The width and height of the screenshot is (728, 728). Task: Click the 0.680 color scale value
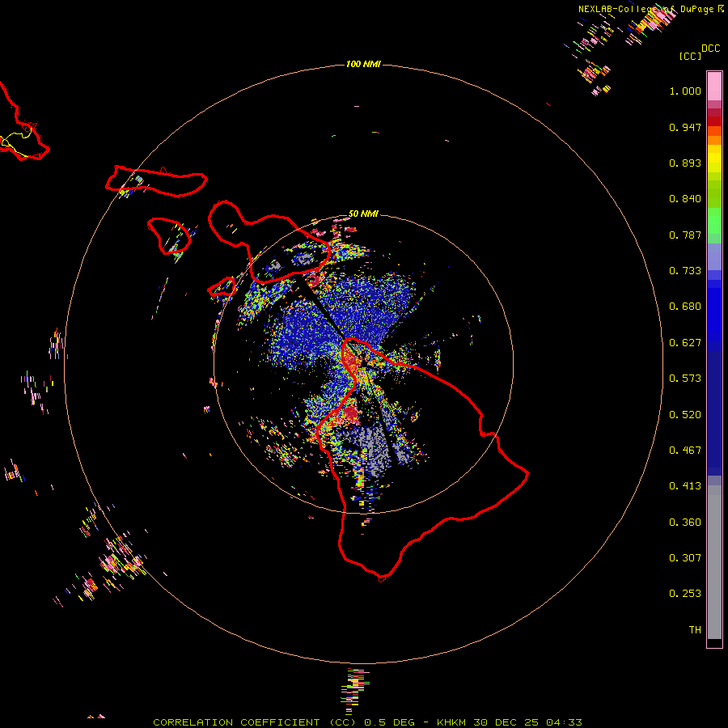pos(685,307)
